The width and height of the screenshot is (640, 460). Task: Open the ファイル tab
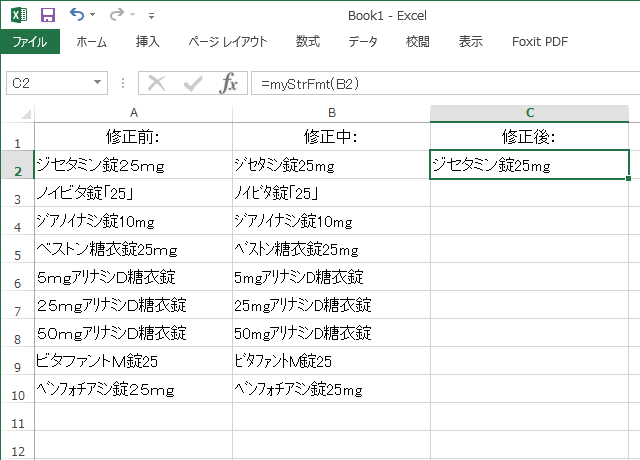coord(30,42)
